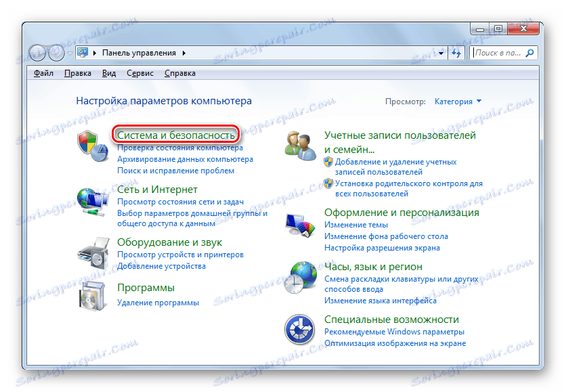
Task: Open the Категория view dropdown
Action: click(x=458, y=102)
